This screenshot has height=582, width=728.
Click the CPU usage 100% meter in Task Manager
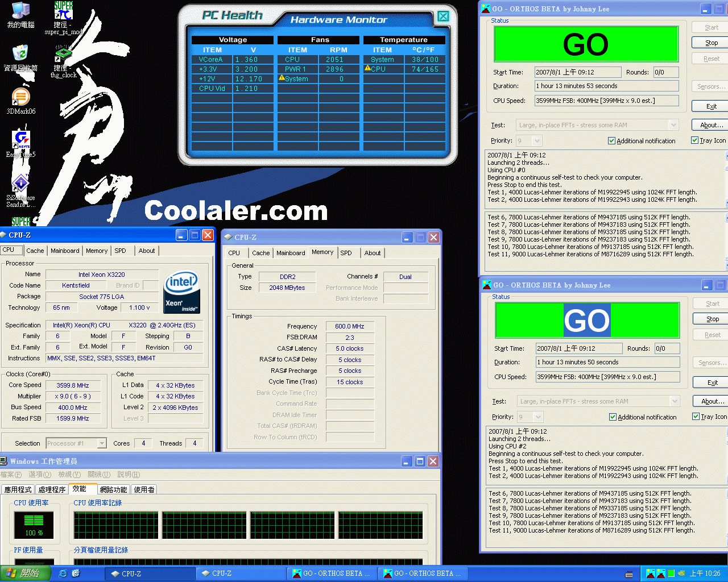pyautogui.click(x=34, y=525)
